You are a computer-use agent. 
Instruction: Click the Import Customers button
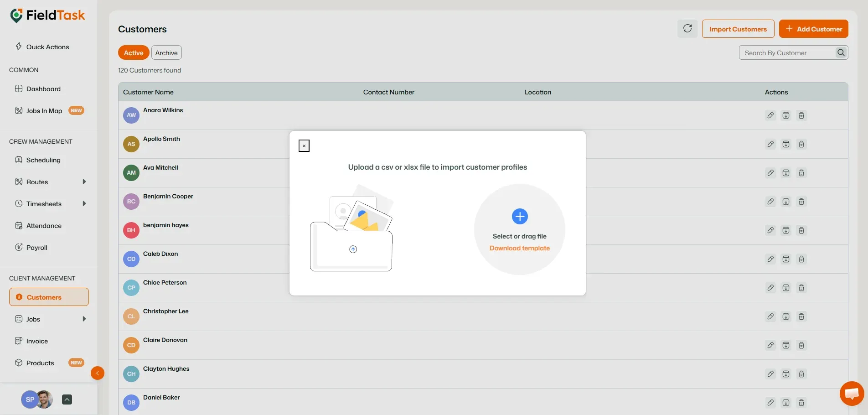point(738,29)
